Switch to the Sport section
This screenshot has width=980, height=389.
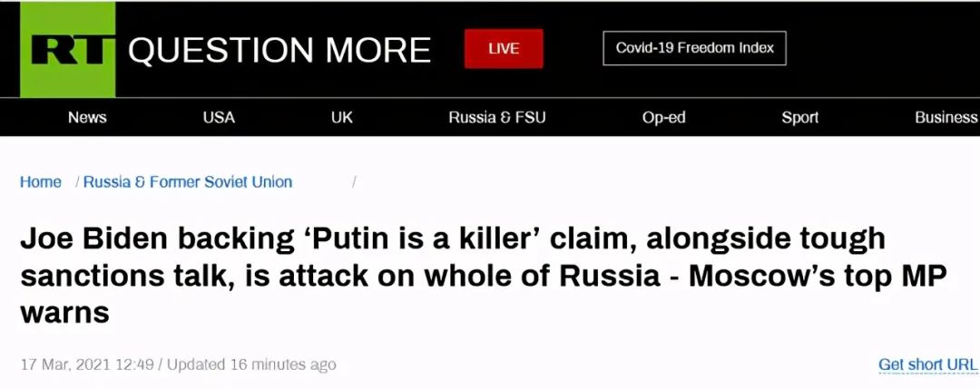pyautogui.click(x=800, y=117)
